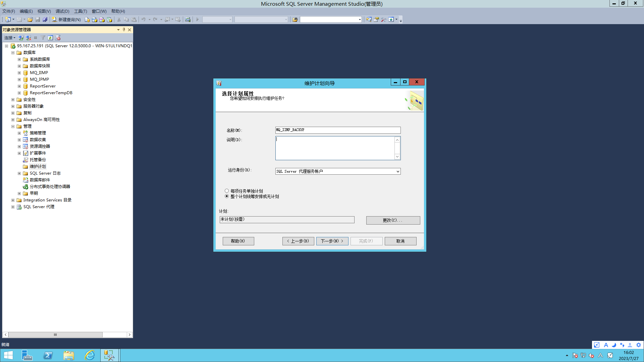The height and width of the screenshot is (362, 644).
Task: Click into the description text box
Action: [x=335, y=148]
